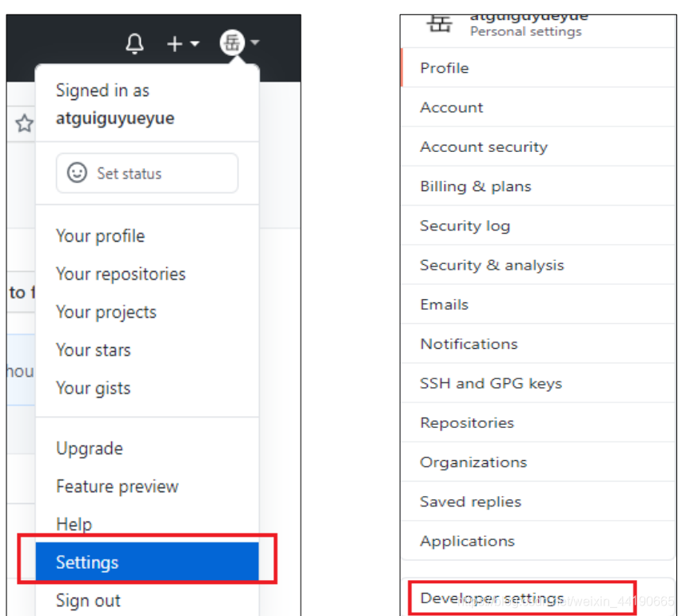This screenshot has height=616, width=682.
Task: Open Account security settings page
Action: coord(538,146)
